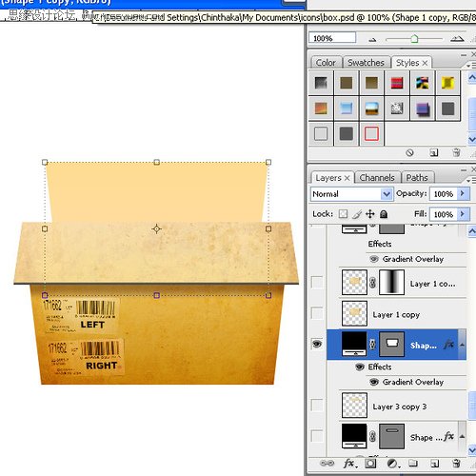This screenshot has width=476, height=476.
Task: Click the Link Layers icon at panel bottom
Action: coord(327,464)
